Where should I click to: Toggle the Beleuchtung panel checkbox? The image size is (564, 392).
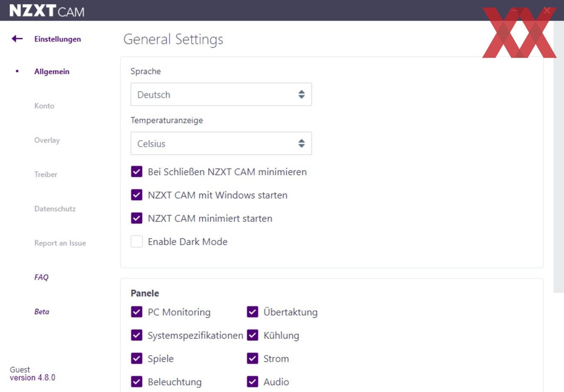(136, 381)
